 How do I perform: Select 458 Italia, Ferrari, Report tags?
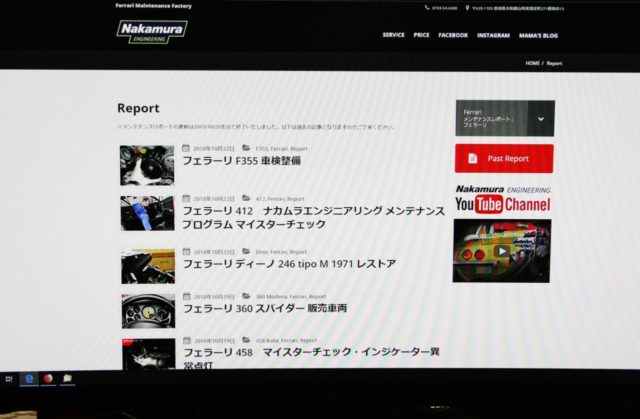pos(286,340)
